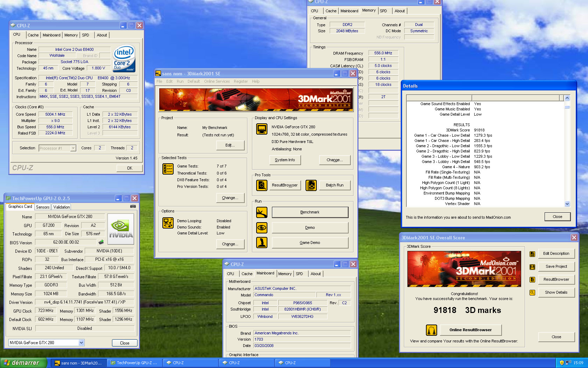Click the Edit Description icon in Overall Score
The image size is (588, 368).
pyautogui.click(x=532, y=254)
